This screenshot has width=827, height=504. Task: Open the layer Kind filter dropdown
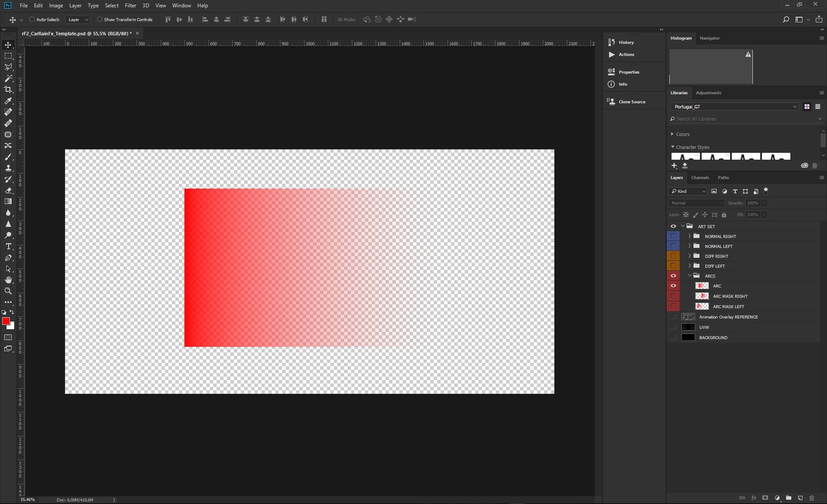point(688,192)
